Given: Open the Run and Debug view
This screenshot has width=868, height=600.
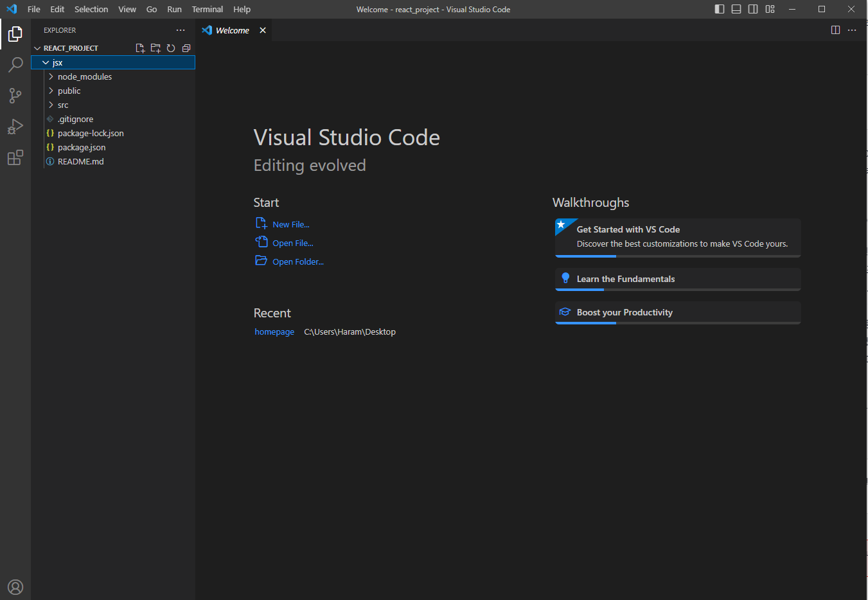Looking at the screenshot, I should point(15,127).
